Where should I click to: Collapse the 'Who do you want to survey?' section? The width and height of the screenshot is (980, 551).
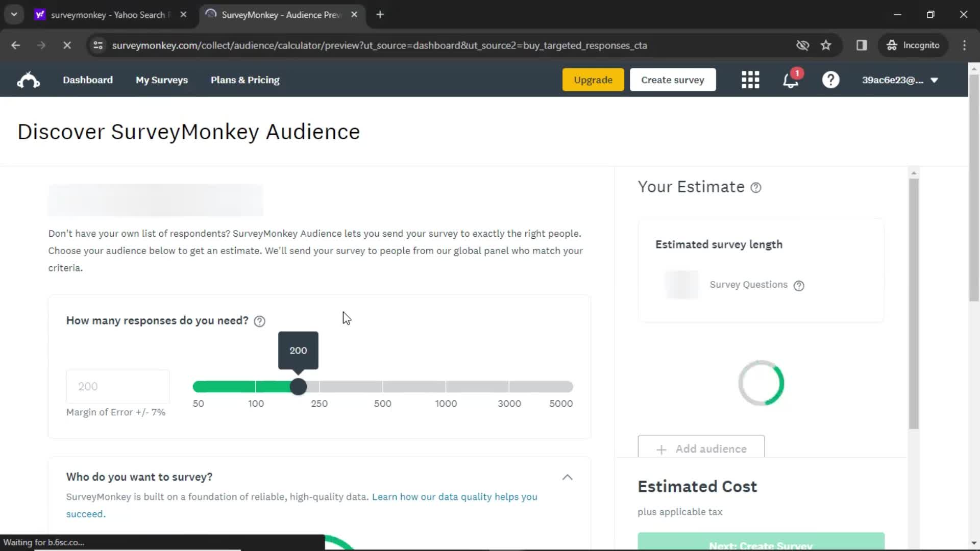[568, 477]
